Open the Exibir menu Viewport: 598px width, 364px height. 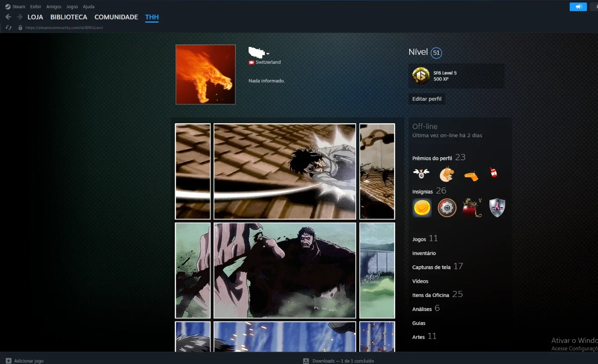click(x=35, y=7)
